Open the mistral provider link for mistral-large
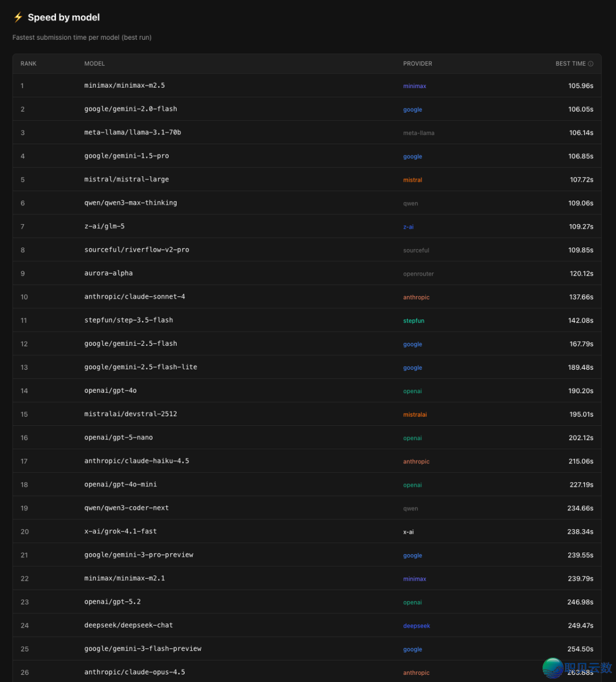 pos(412,180)
